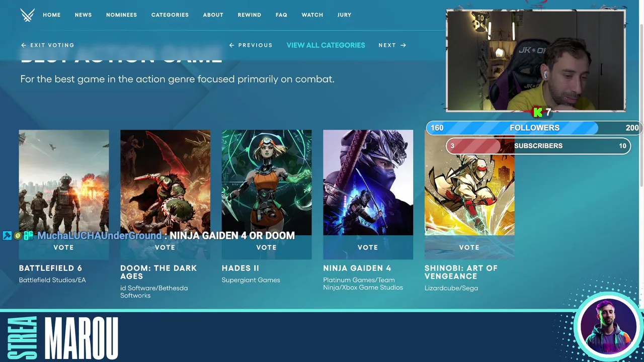Go to the Previous category
This screenshot has height=362, width=644.
pos(251,45)
